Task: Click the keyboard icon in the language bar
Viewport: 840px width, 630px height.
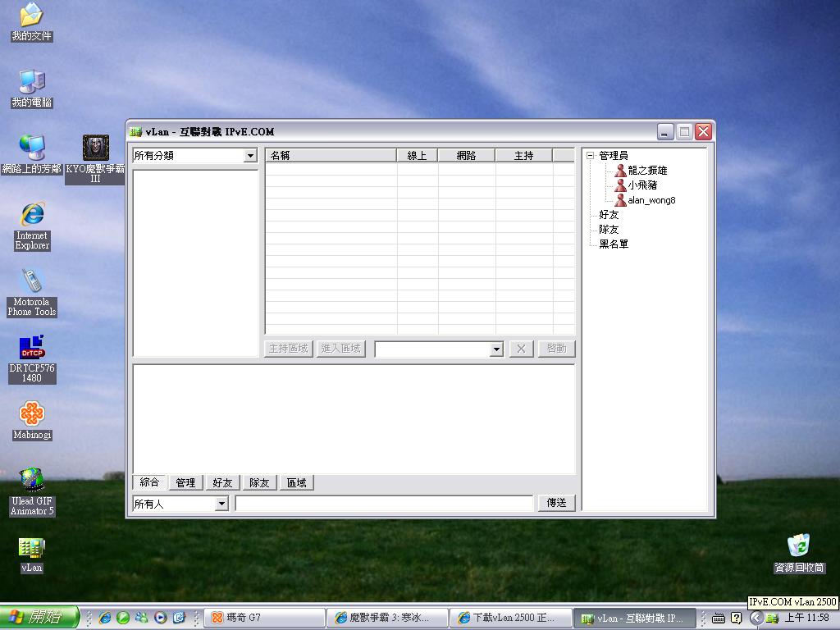Action: click(719, 619)
